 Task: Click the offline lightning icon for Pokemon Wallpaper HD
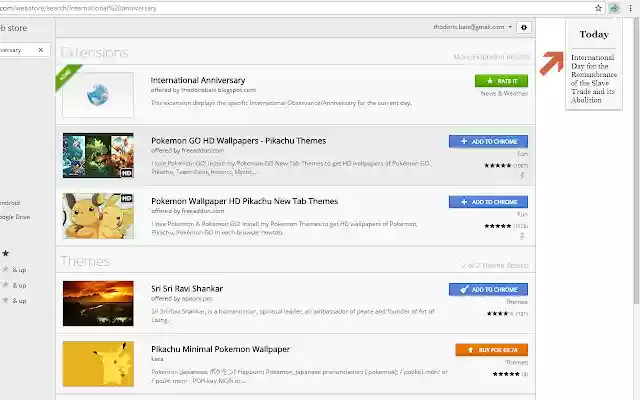(x=522, y=236)
